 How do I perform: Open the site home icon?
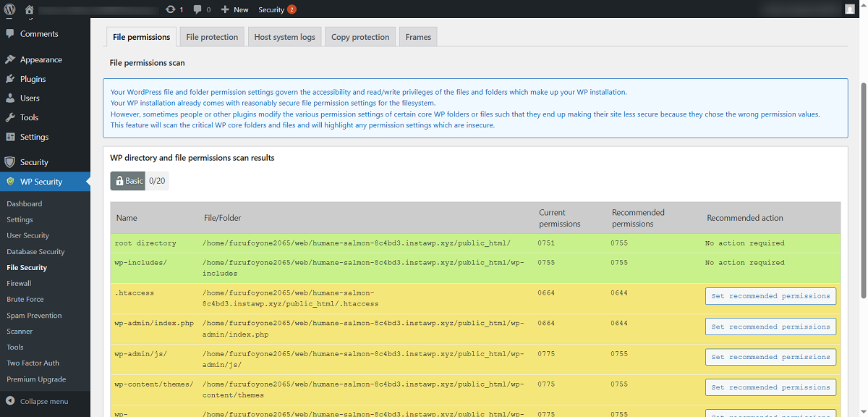29,9
